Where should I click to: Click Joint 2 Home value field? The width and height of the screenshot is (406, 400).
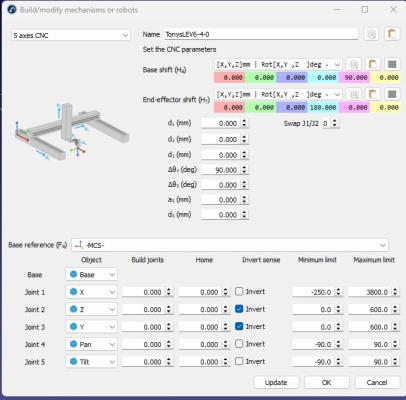coord(200,310)
